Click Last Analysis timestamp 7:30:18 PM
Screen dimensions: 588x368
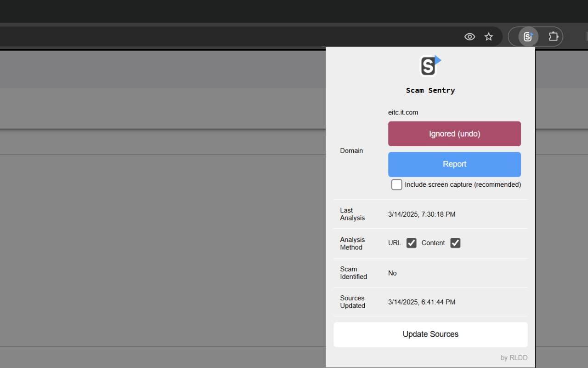(x=422, y=214)
